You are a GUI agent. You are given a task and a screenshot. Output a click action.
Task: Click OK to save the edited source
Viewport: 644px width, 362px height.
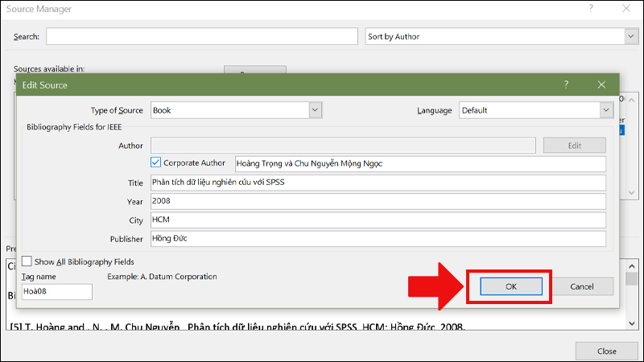tap(510, 286)
